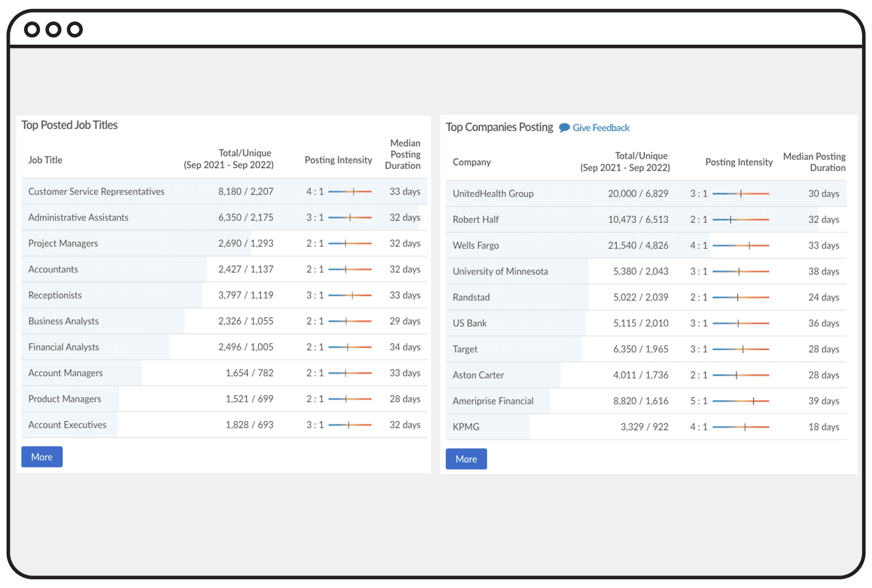Click the first window control circle
This screenshot has height=588, width=872.
point(32,29)
